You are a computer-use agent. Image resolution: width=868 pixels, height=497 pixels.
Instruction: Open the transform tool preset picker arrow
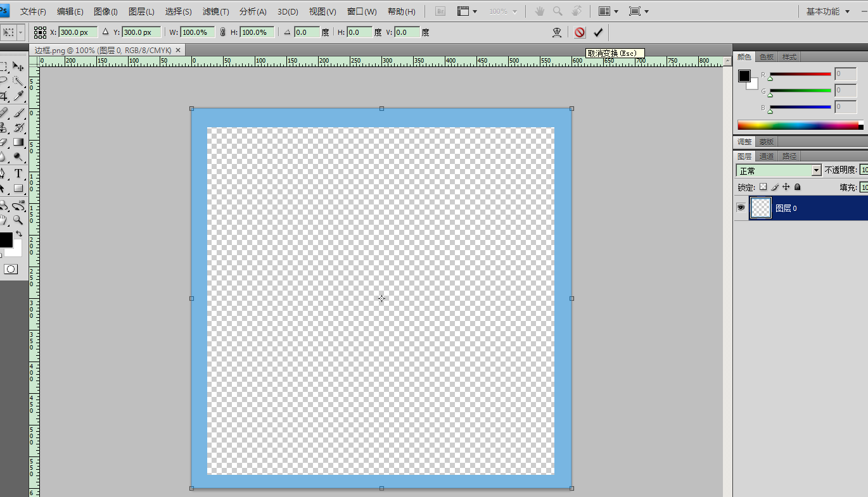21,32
